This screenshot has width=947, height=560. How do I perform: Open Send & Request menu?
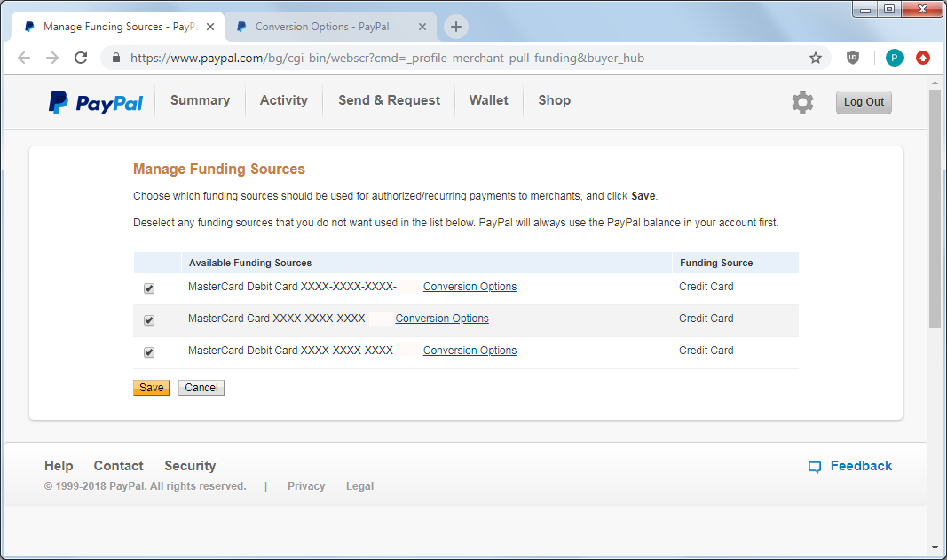(389, 100)
